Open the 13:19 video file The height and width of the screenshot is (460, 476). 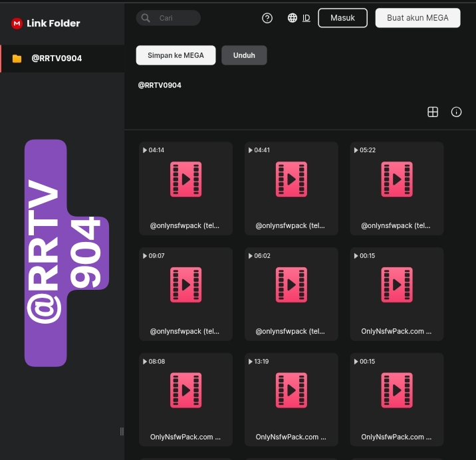291,400
